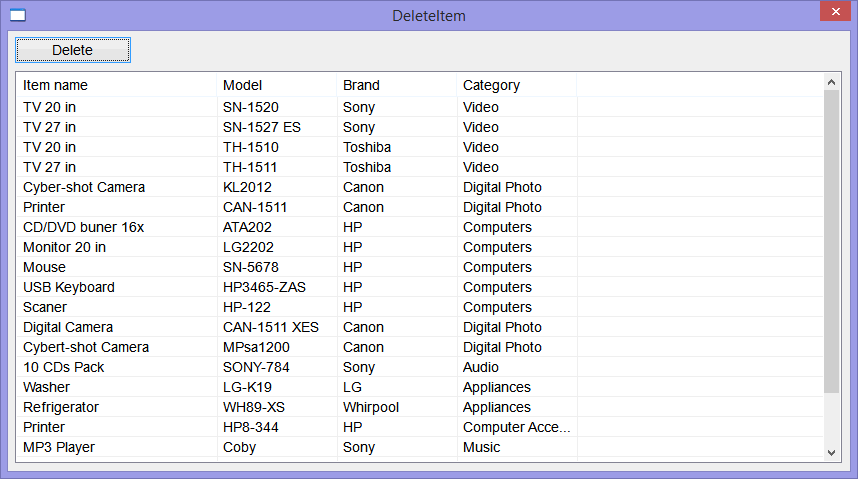
Task: Select Appliances category in Washer row
Action: [x=496, y=387]
